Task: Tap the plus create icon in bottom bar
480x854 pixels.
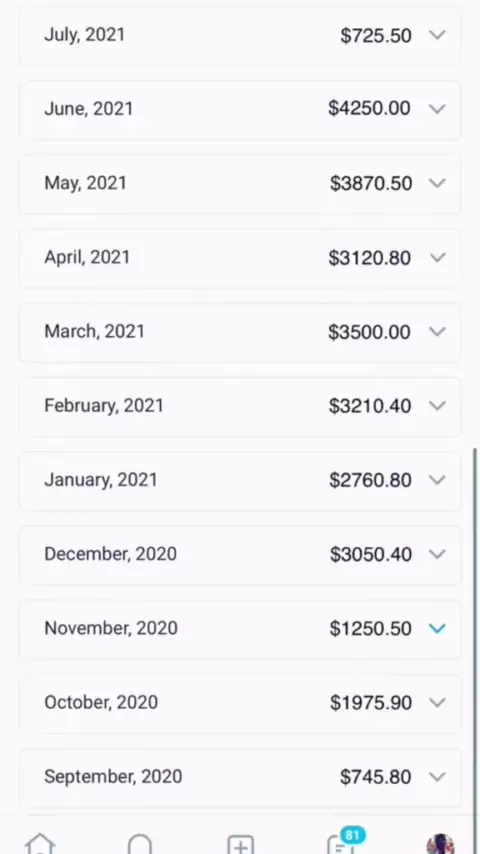Action: [240, 845]
